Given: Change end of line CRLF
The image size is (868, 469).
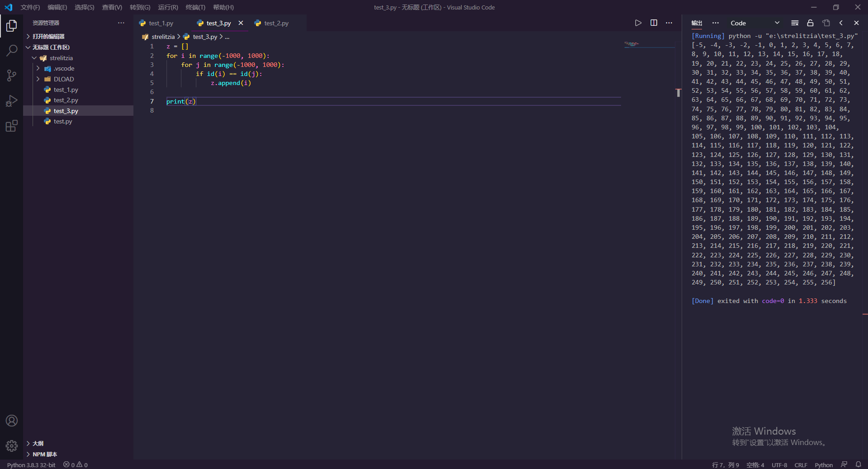Looking at the screenshot, I should (x=801, y=465).
